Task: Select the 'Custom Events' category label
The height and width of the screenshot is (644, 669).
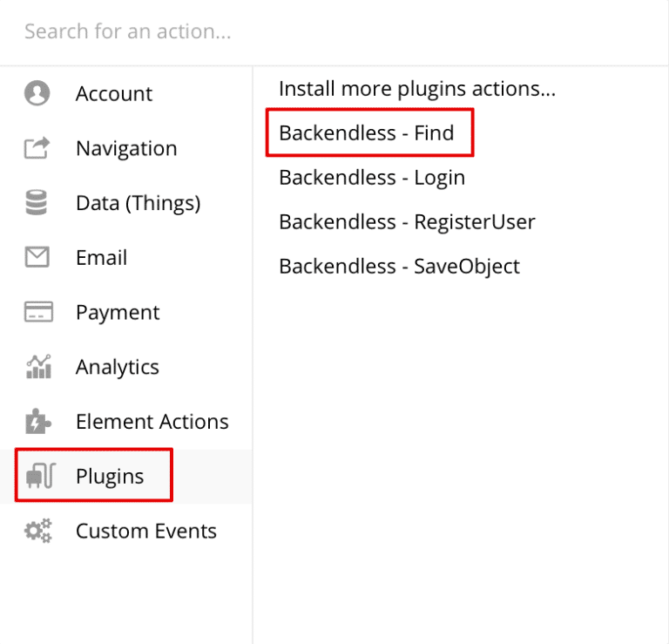Action: click(x=146, y=531)
